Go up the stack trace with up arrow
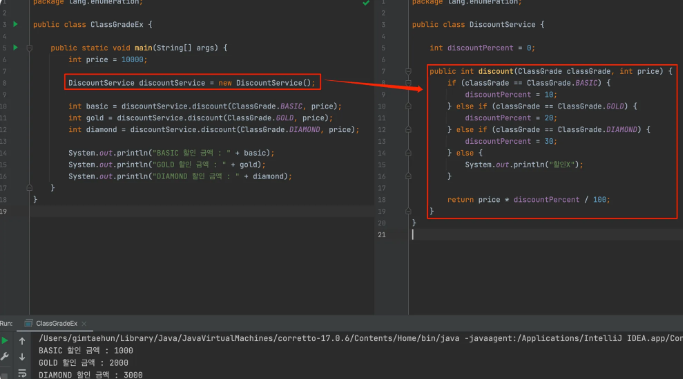Image resolution: width=683 pixels, height=379 pixels. 22,341
